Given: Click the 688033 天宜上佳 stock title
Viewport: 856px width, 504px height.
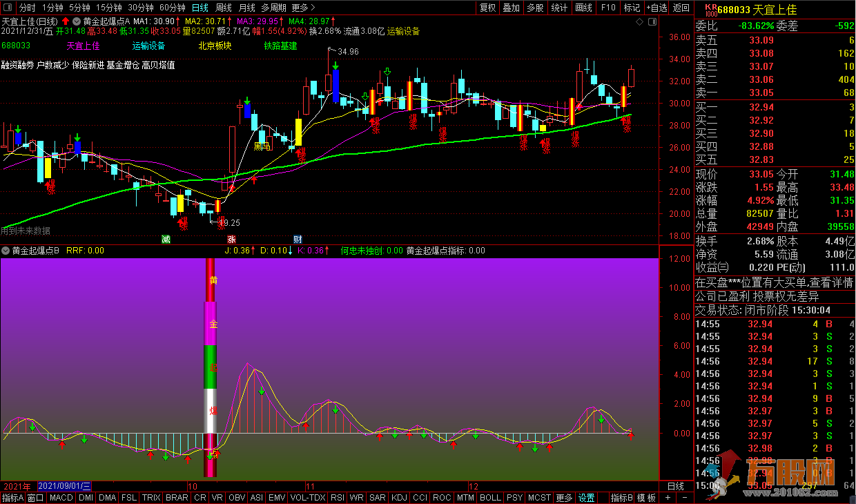Looking at the screenshot, I should pyautogui.click(x=757, y=9).
